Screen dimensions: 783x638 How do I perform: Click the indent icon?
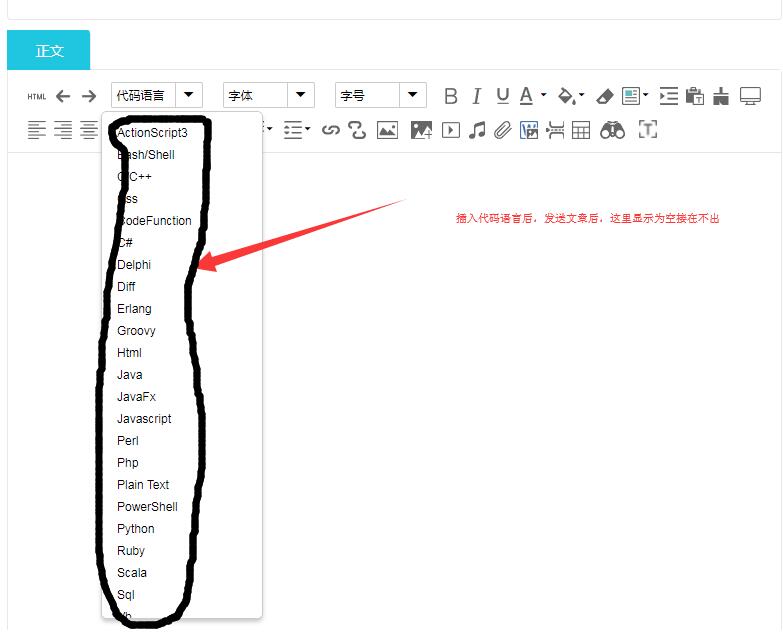668,96
